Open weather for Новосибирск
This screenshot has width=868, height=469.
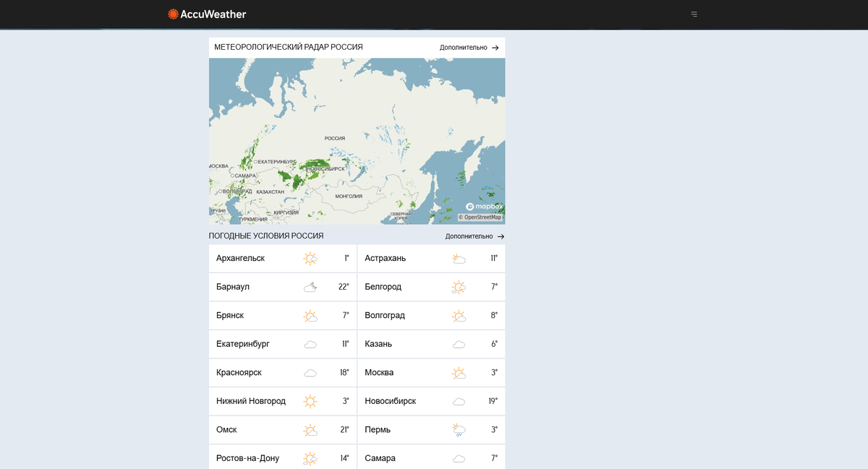431,401
